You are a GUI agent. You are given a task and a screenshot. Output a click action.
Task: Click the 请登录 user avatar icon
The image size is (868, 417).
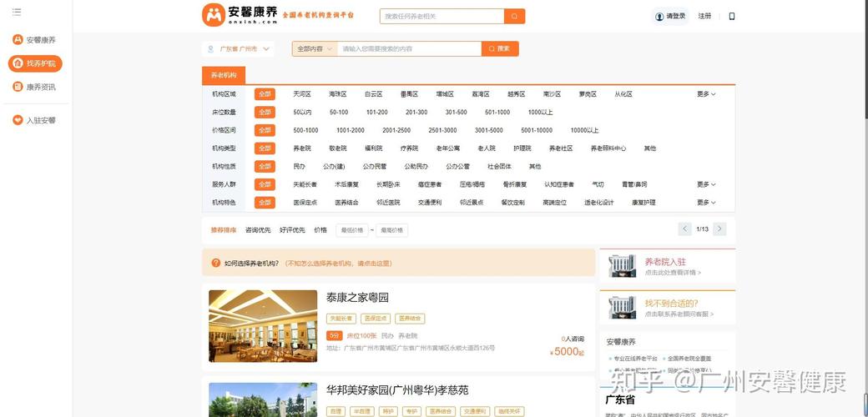click(x=659, y=17)
